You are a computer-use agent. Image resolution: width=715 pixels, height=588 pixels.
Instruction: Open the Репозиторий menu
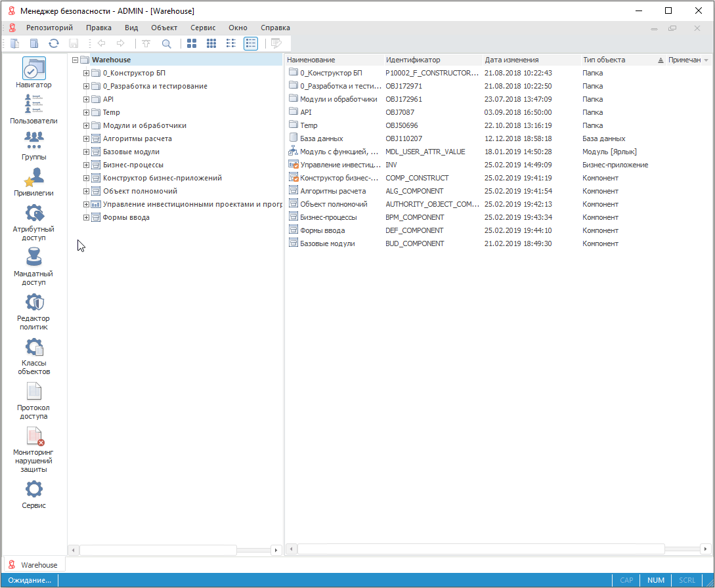49,28
